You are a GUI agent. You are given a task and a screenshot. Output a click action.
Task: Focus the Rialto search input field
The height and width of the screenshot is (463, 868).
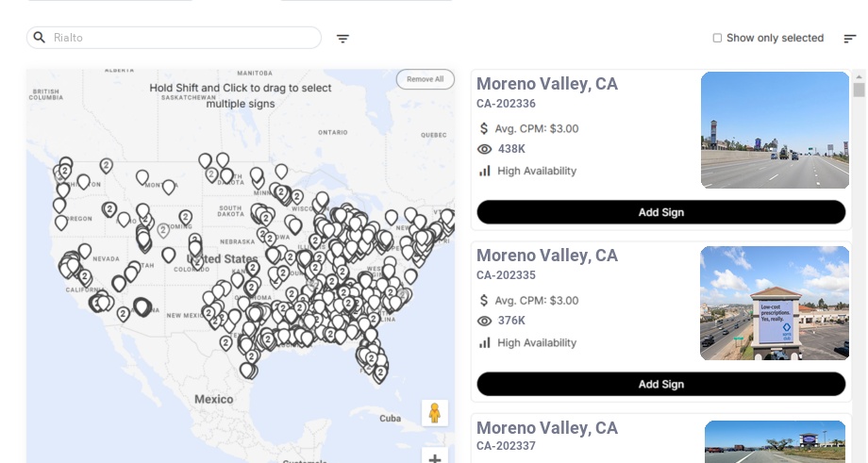click(x=184, y=38)
